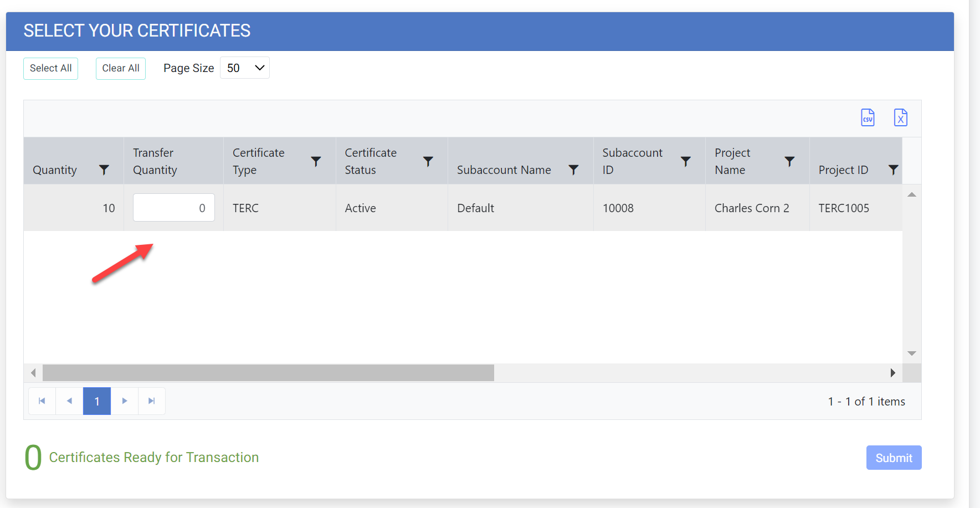The width and height of the screenshot is (980, 508).
Task: Click the Select All button
Action: tap(50, 69)
